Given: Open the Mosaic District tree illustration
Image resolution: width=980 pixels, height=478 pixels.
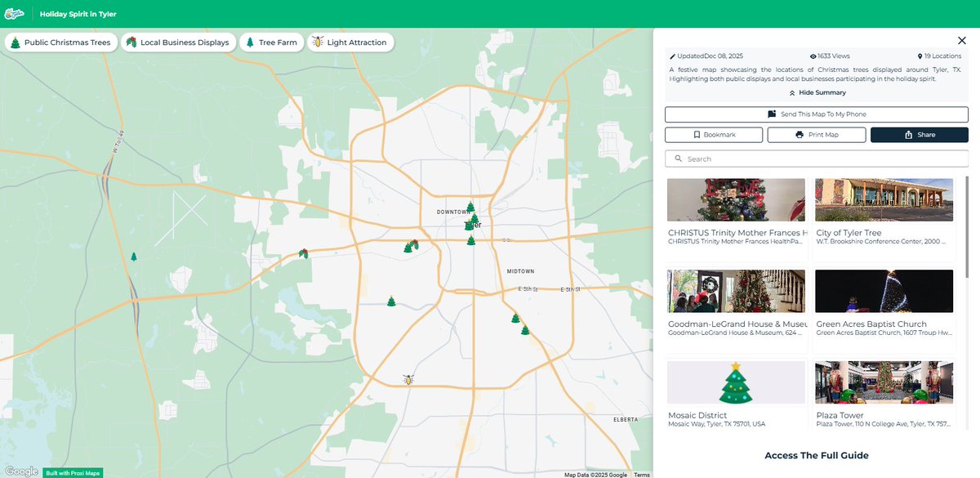Looking at the screenshot, I should pyautogui.click(x=737, y=383).
